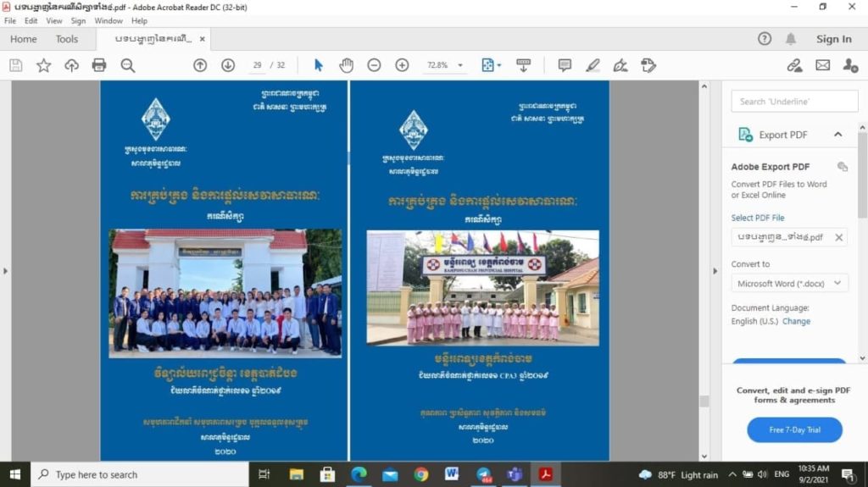
Task: Remove the selected PDF file with X
Action: coord(838,237)
